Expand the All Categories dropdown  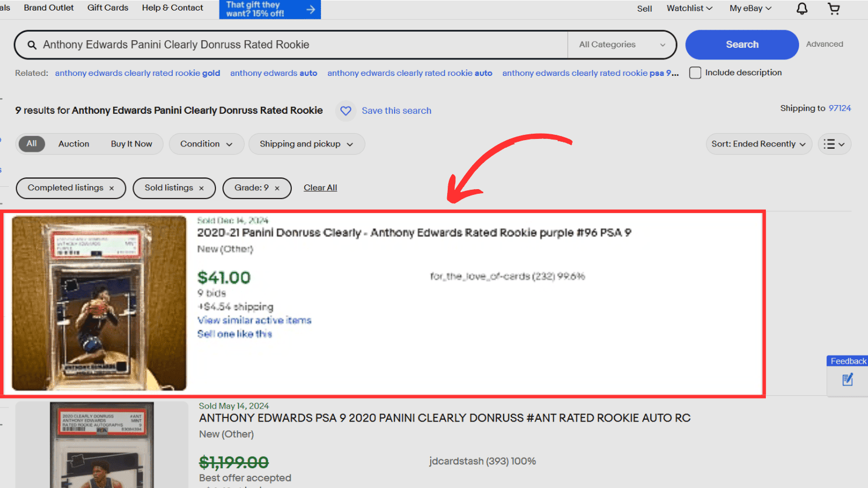[x=622, y=45]
